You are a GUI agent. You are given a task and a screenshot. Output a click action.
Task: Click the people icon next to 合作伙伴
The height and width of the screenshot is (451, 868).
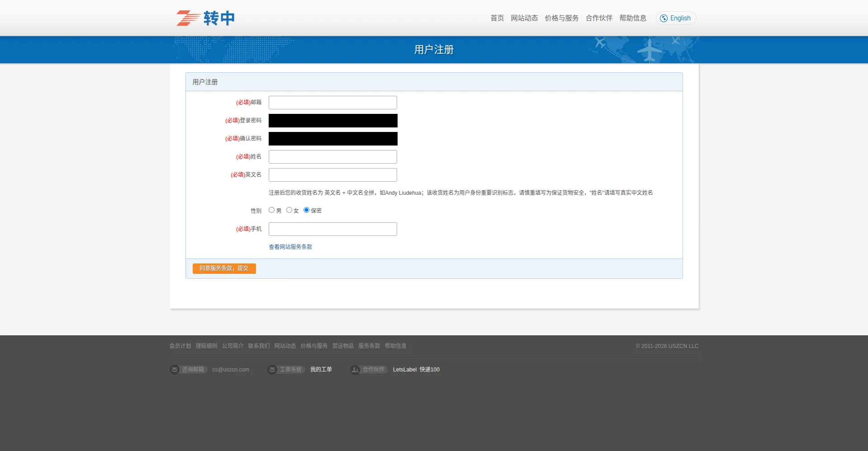tap(355, 370)
